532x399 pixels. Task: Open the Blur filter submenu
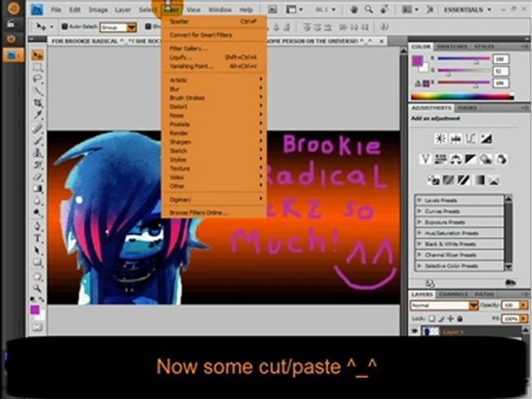point(214,89)
